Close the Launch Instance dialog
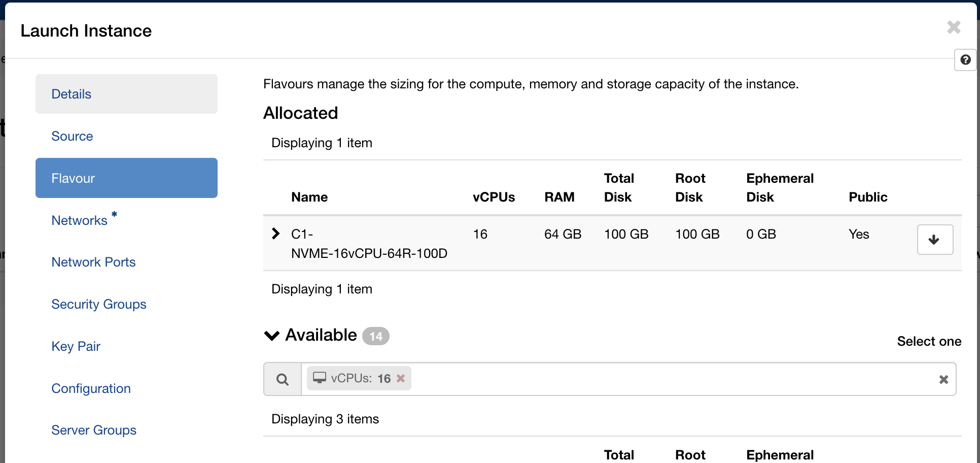This screenshot has width=980, height=463. [x=954, y=27]
